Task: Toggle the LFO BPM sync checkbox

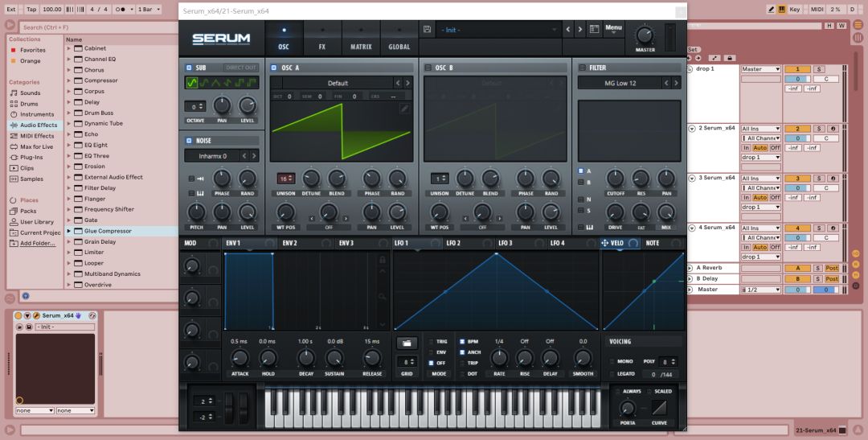Action: [x=462, y=341]
